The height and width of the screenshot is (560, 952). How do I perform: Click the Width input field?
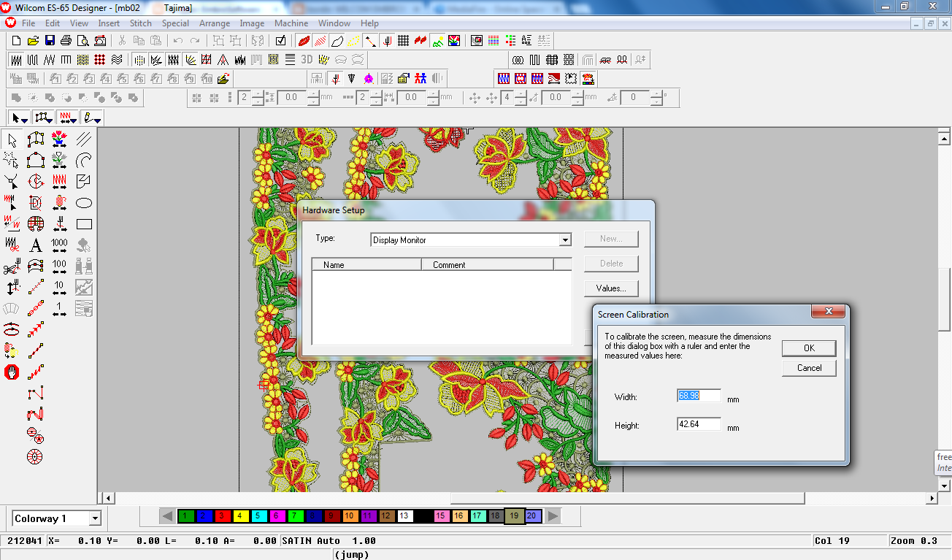[699, 396]
